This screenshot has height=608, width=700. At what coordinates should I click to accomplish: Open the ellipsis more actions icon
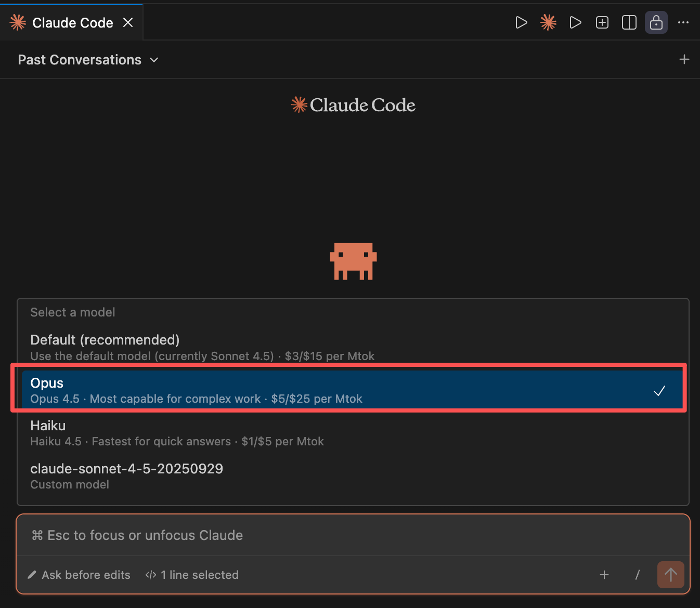coord(683,22)
